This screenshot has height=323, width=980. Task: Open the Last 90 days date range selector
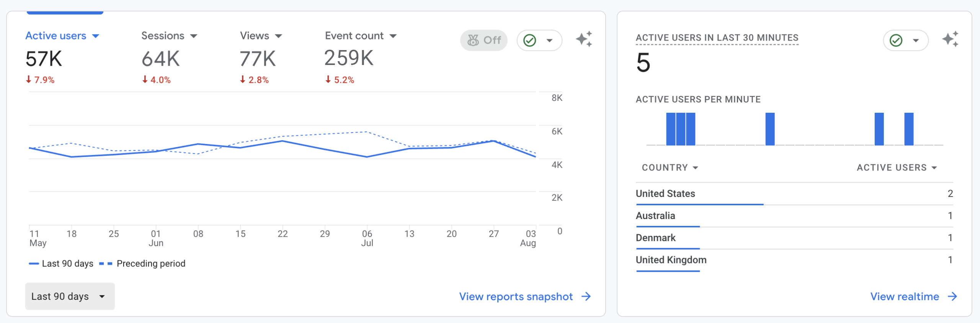point(70,296)
